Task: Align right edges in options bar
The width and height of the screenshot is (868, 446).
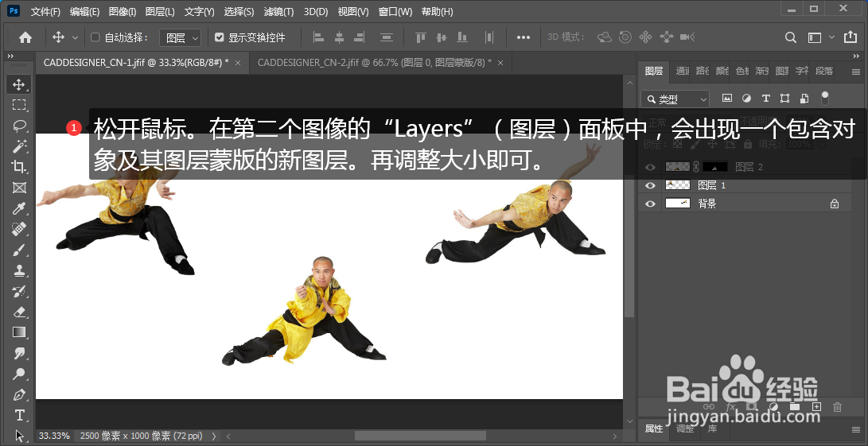Action: click(360, 37)
